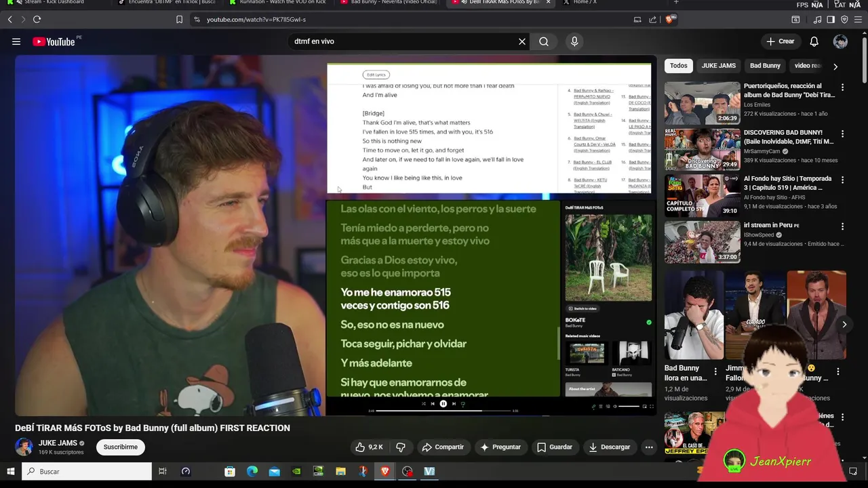Click the Compartir share button
This screenshot has height=488, width=868.
pyautogui.click(x=443, y=447)
